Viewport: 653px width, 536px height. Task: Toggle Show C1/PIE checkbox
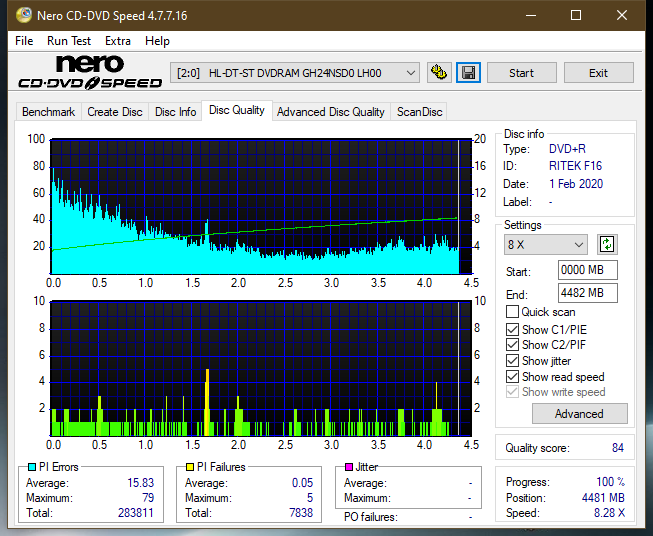click(512, 329)
